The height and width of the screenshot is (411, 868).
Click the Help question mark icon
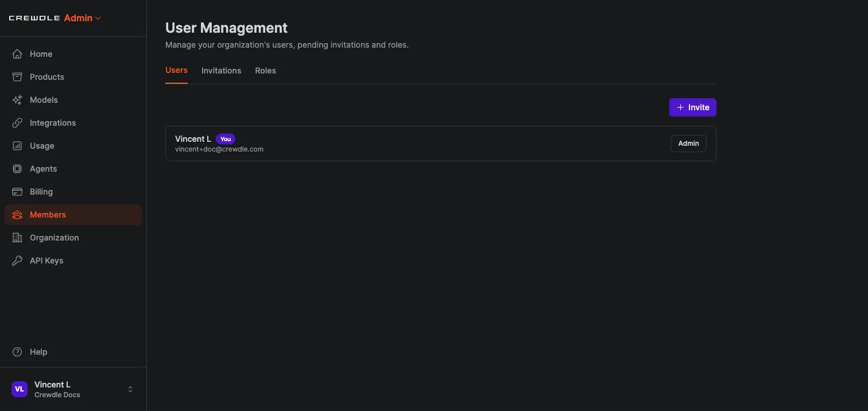17,352
